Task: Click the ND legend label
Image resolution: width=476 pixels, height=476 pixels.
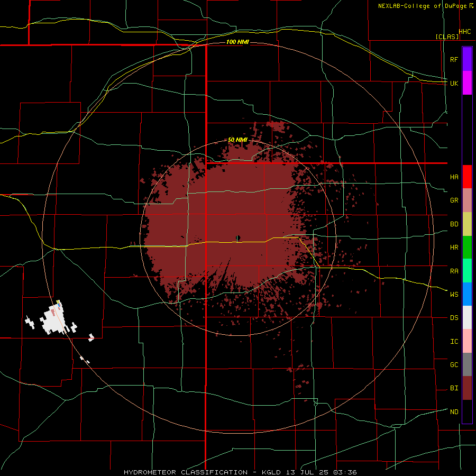Action: [x=454, y=411]
